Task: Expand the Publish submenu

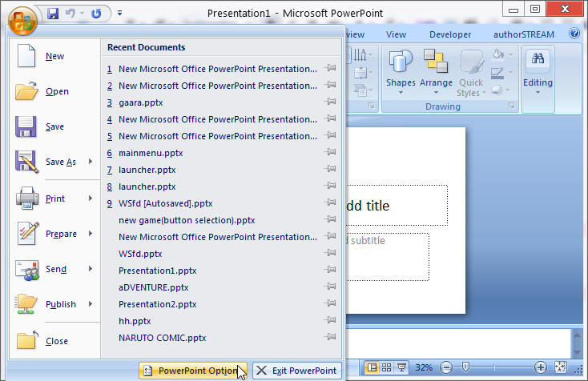Action: click(x=91, y=304)
